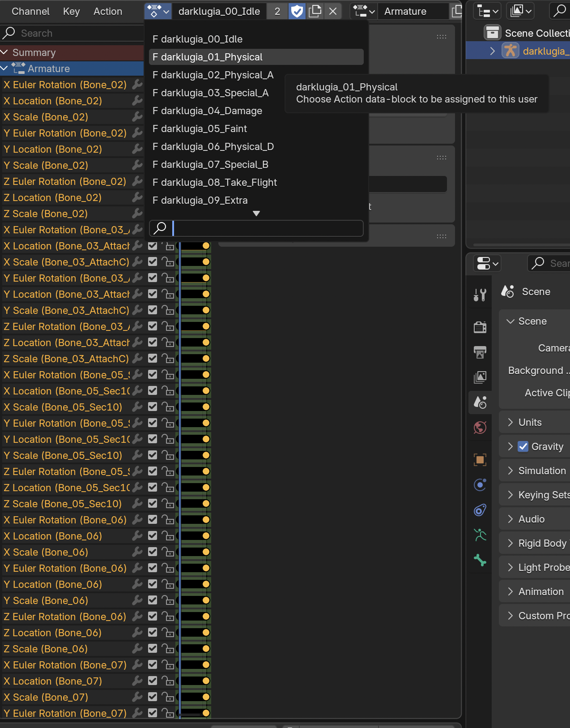The width and height of the screenshot is (570, 728).
Task: Click the Armature slot name field
Action: point(413,11)
